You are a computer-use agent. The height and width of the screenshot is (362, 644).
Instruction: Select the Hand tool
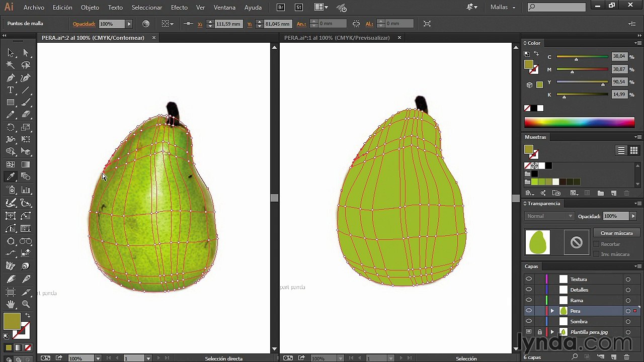tap(11, 304)
